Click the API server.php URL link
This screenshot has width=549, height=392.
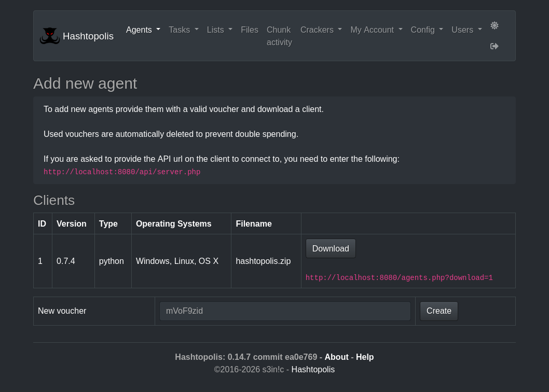pos(122,172)
